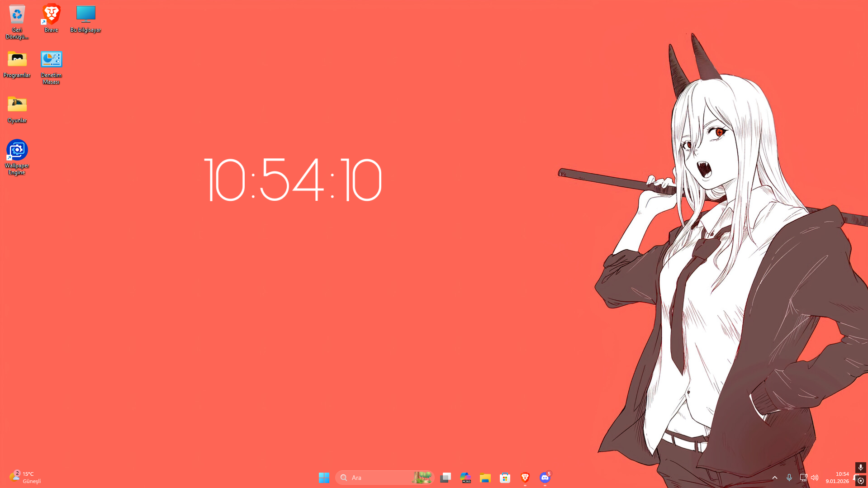Select the Bu bilgisayar desktop icon
868x488 pixels.
(85, 18)
